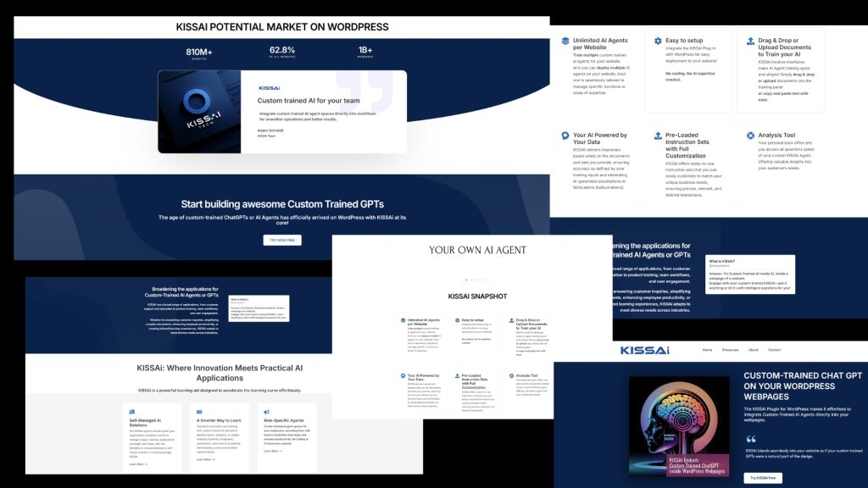The width and height of the screenshot is (868, 488).
Task: Open Learn More under A Smarter Way to Learn
Action: point(205,460)
